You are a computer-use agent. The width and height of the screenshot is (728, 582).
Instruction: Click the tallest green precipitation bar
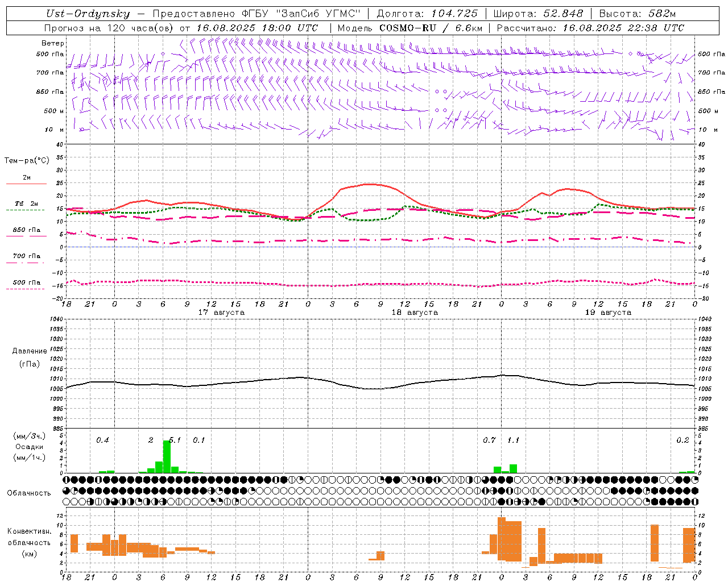(167, 456)
